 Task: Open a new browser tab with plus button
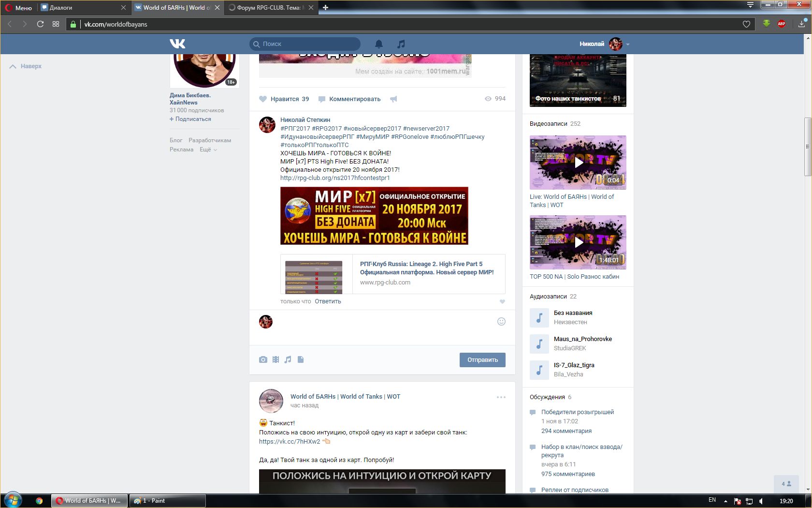325,8
